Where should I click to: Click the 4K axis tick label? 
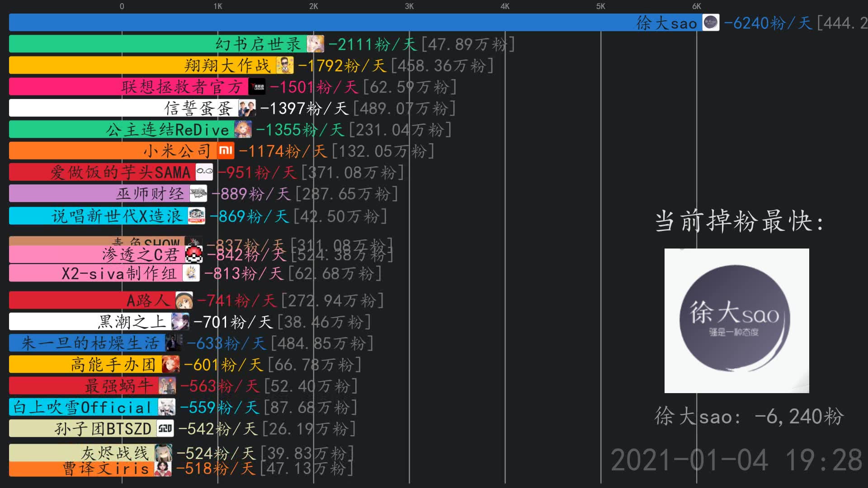click(505, 6)
